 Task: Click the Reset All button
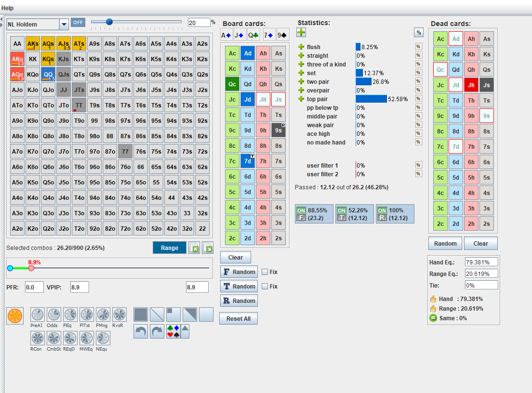coord(239,319)
